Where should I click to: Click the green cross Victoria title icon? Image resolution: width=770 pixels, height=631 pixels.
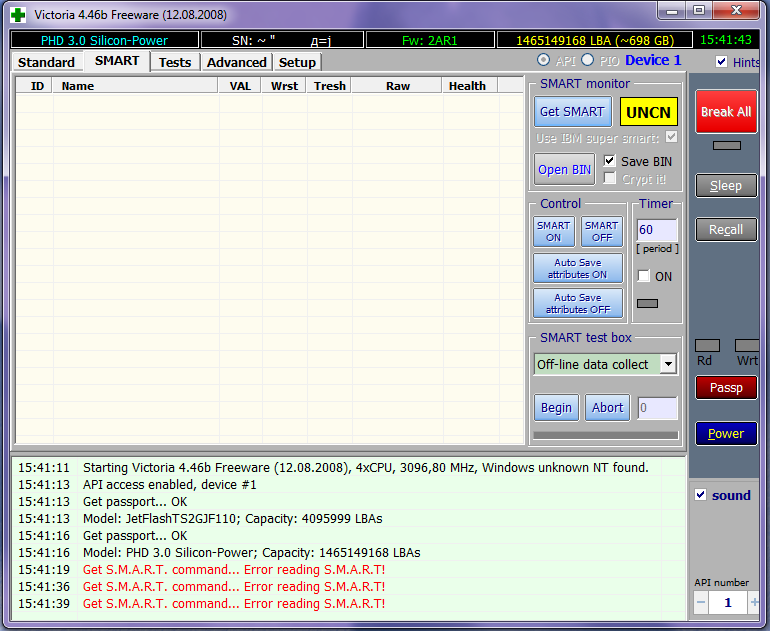coord(17,15)
